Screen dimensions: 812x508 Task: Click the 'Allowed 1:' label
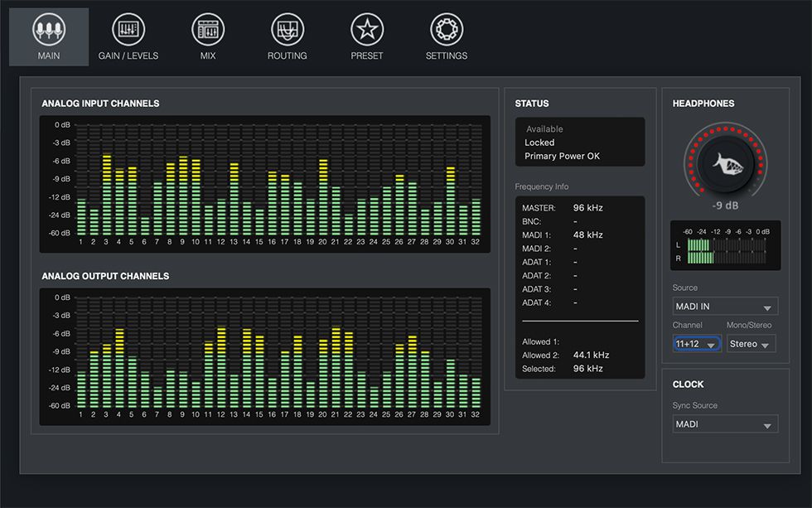tap(540, 341)
